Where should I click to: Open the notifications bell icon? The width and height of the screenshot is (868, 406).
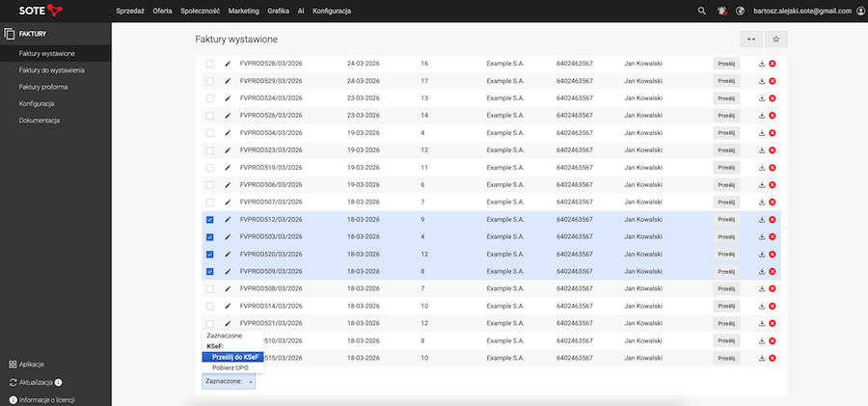(x=721, y=11)
